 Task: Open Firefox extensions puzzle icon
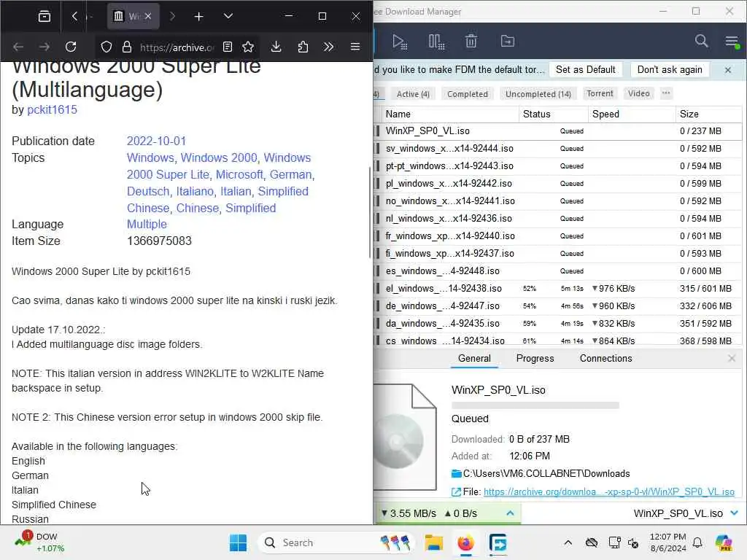(303, 47)
